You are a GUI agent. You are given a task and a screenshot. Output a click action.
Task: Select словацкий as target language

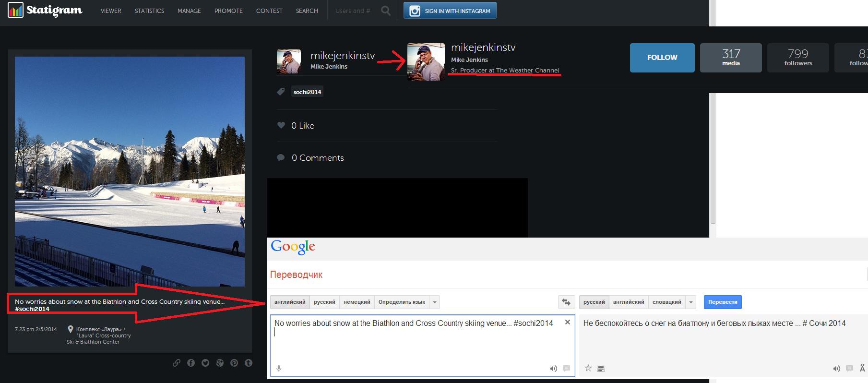click(667, 302)
